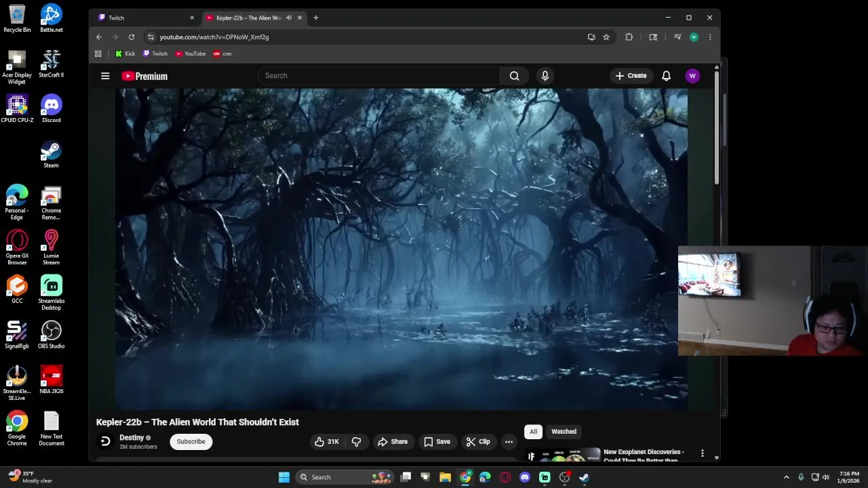Go back in Chrome

coord(99,37)
